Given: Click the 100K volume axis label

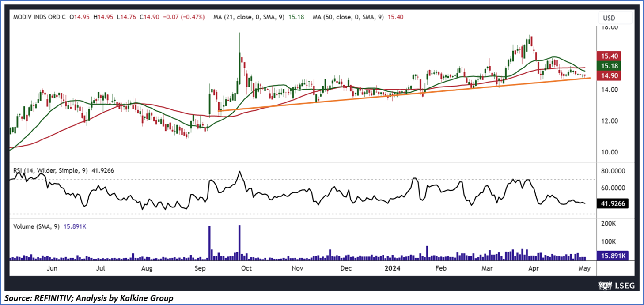Looking at the screenshot, I should coord(608,242).
